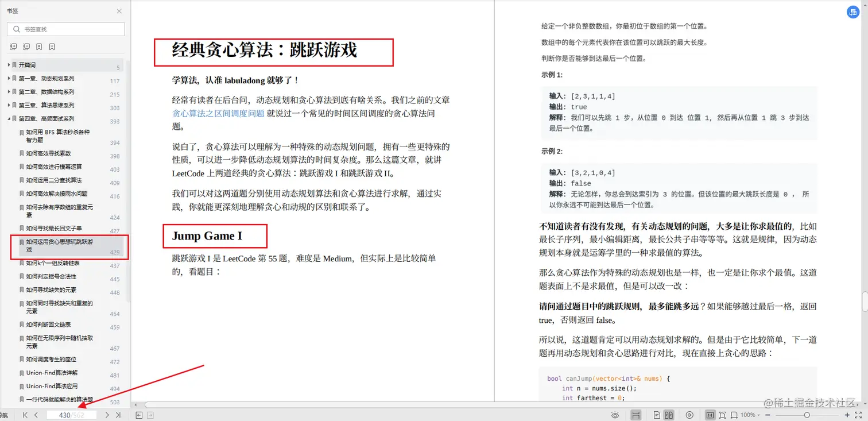Expand the 第一章、动态规划系列 chapter
Viewport: 868px width, 421px height.
[9, 78]
